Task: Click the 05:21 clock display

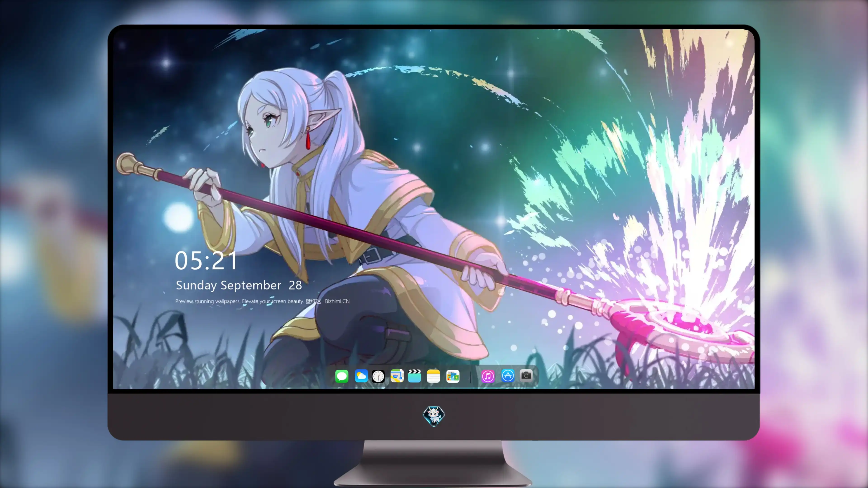Action: point(206,261)
